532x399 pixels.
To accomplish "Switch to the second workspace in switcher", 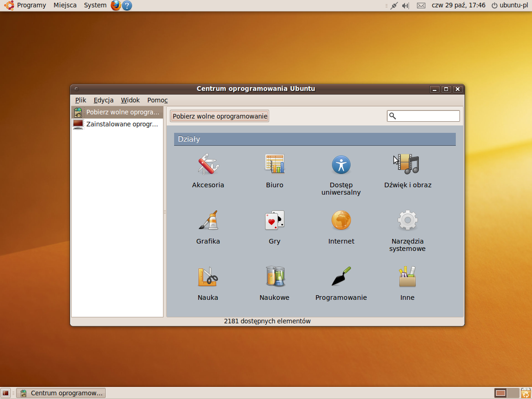I will [513, 393].
